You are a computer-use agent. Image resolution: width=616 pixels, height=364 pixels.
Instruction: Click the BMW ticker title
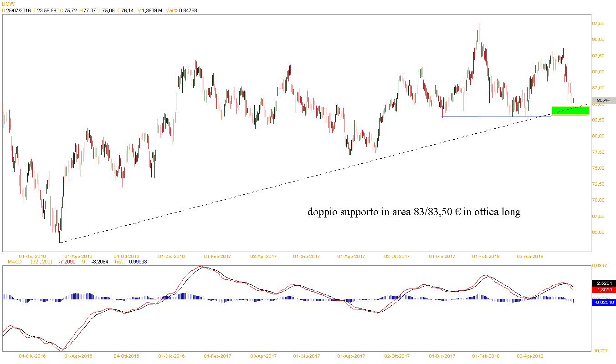pyautogui.click(x=8, y=3)
